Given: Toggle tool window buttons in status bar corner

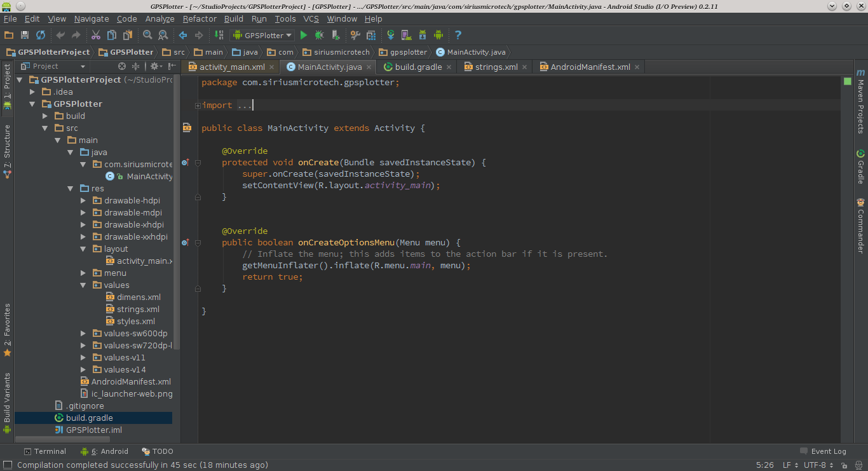Looking at the screenshot, I should point(8,465).
